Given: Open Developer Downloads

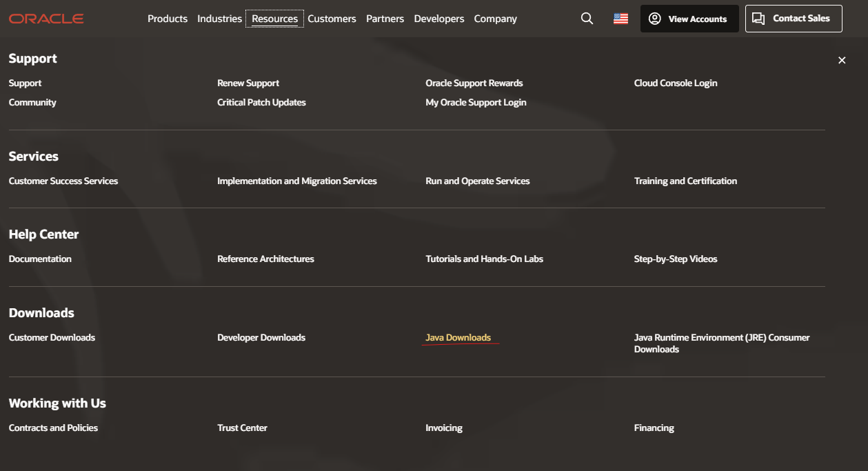Looking at the screenshot, I should [261, 337].
